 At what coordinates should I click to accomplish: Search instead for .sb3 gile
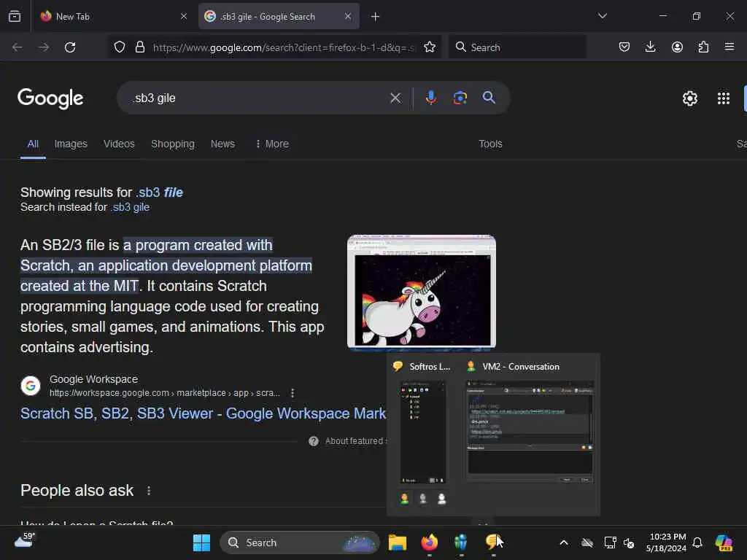tap(130, 207)
